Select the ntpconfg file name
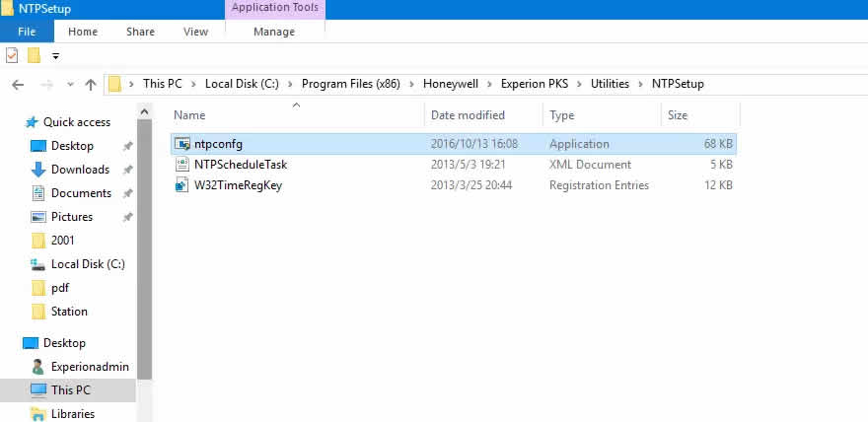The image size is (868, 422). coord(218,144)
